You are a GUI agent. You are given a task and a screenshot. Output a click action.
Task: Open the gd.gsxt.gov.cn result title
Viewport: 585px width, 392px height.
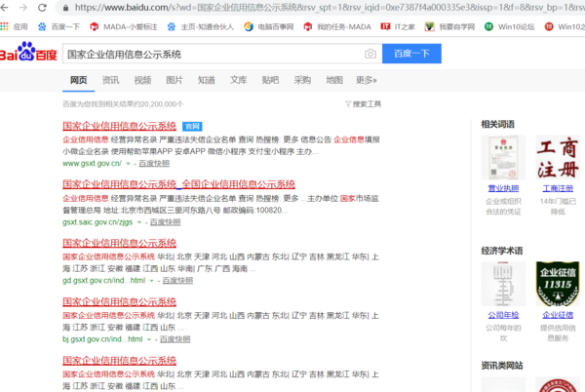pos(119,243)
